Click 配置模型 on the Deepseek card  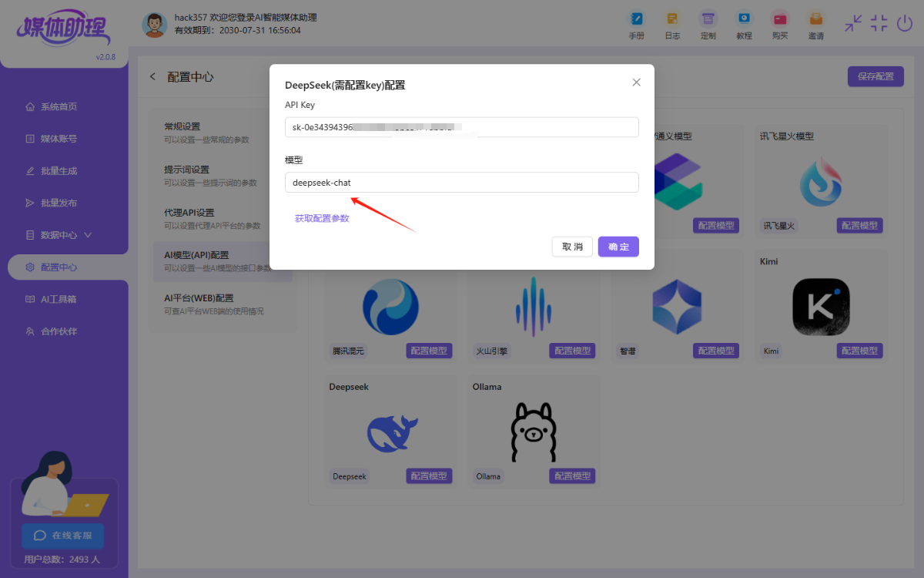pyautogui.click(x=429, y=476)
